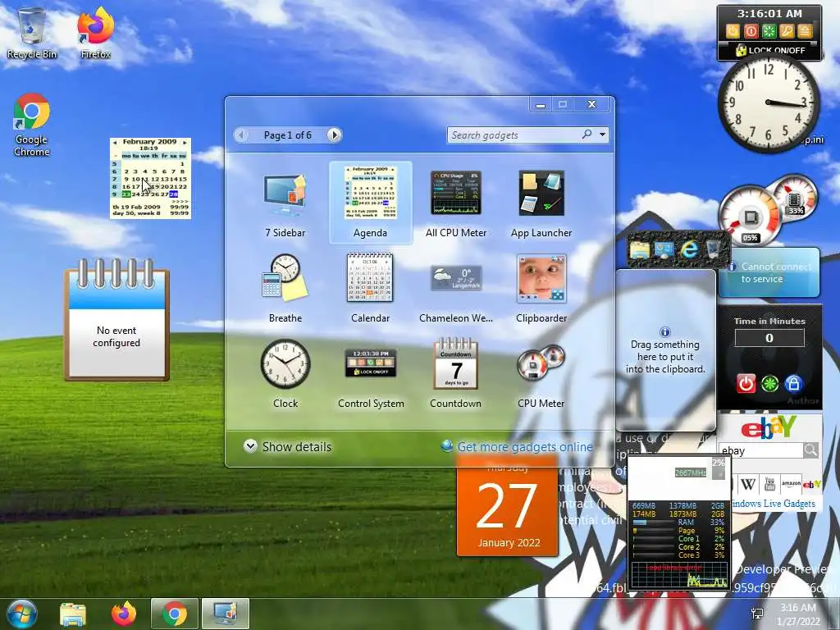Launch Firefox from the taskbar
The height and width of the screenshot is (630, 840).
124,614
